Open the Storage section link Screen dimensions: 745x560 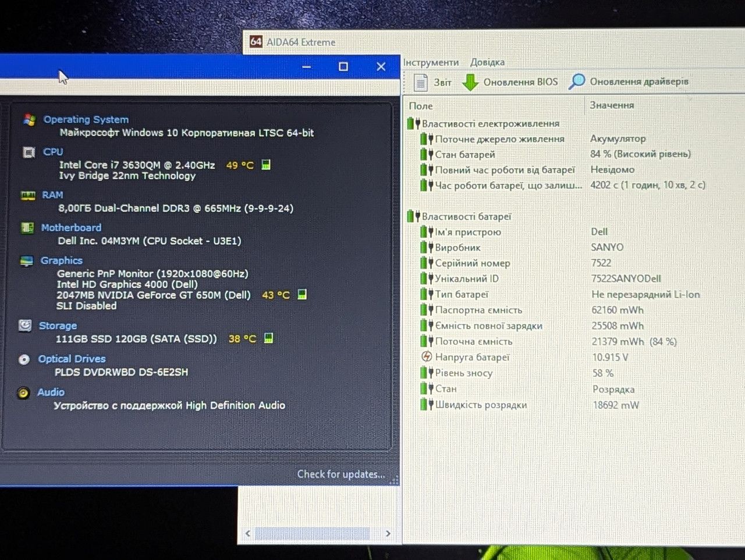58,326
